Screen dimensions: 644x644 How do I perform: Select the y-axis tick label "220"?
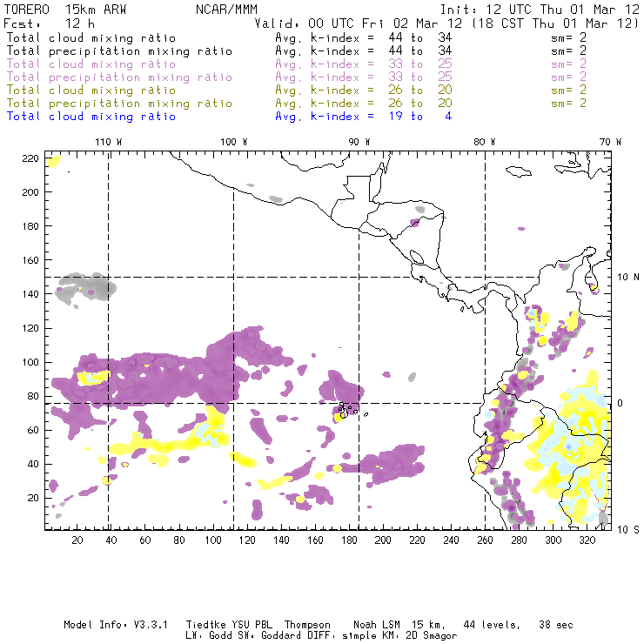click(30, 158)
